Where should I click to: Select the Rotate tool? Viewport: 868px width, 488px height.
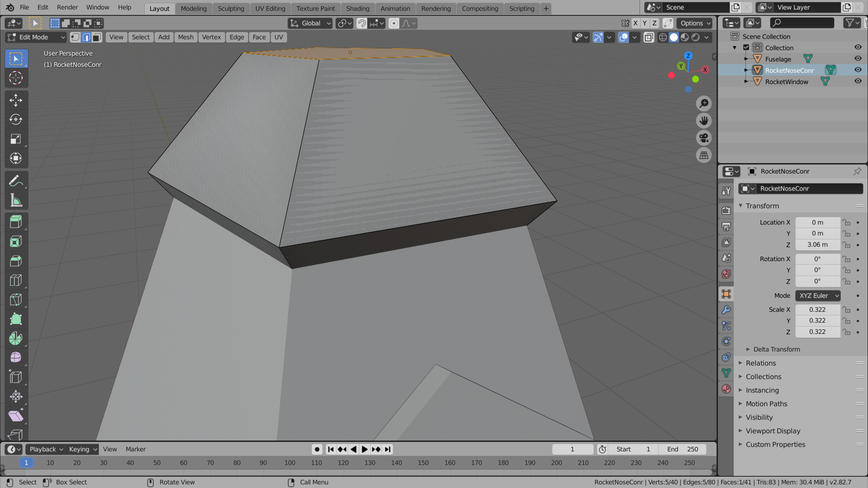(x=16, y=120)
